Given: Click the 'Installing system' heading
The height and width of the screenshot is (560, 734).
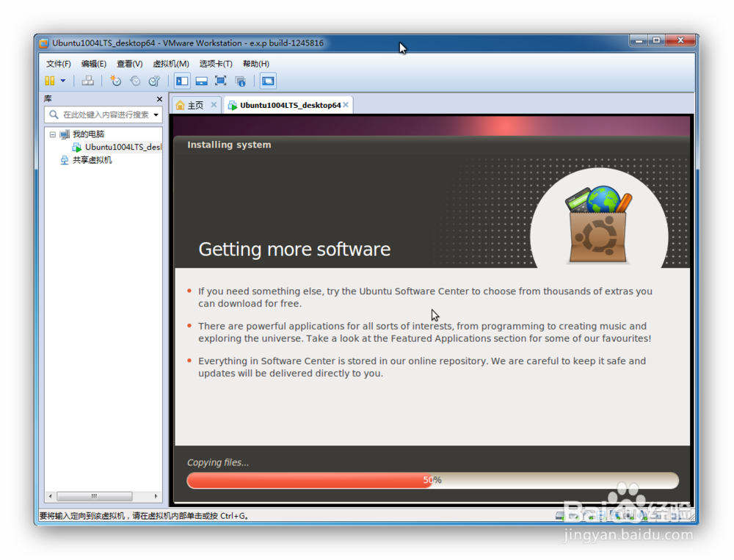Looking at the screenshot, I should [x=229, y=145].
